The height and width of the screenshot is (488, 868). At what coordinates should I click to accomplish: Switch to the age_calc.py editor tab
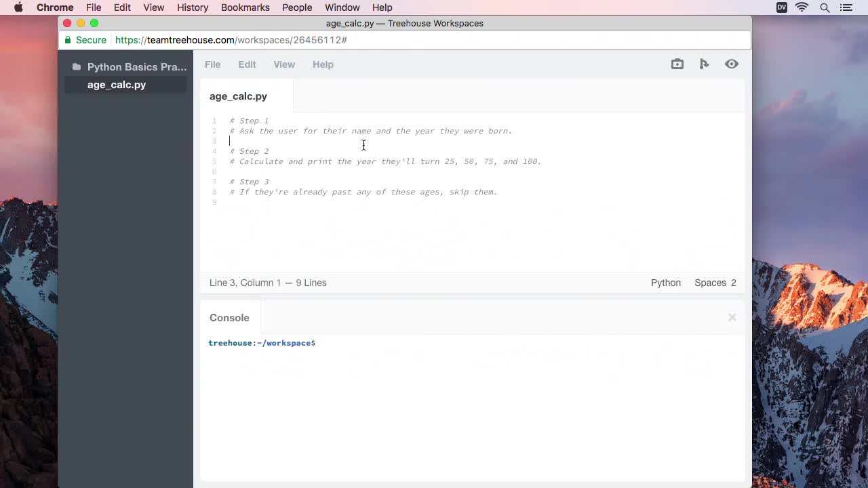click(x=238, y=96)
